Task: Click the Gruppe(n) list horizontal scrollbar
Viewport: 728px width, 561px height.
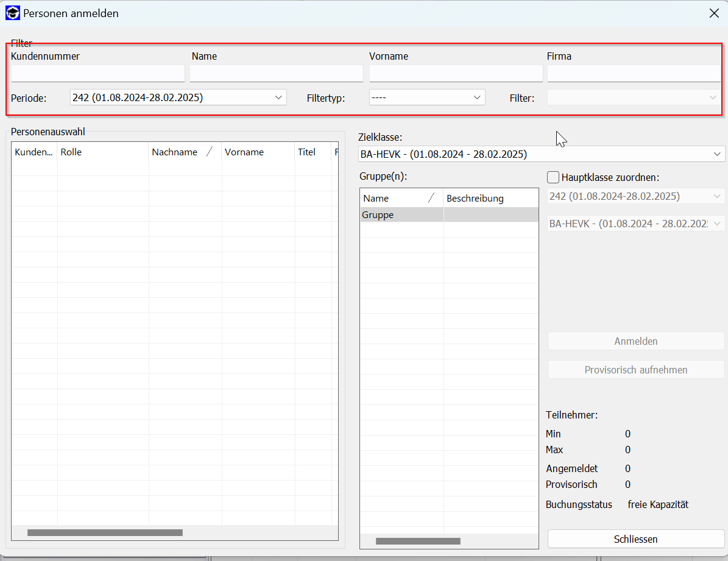Action: click(418, 541)
